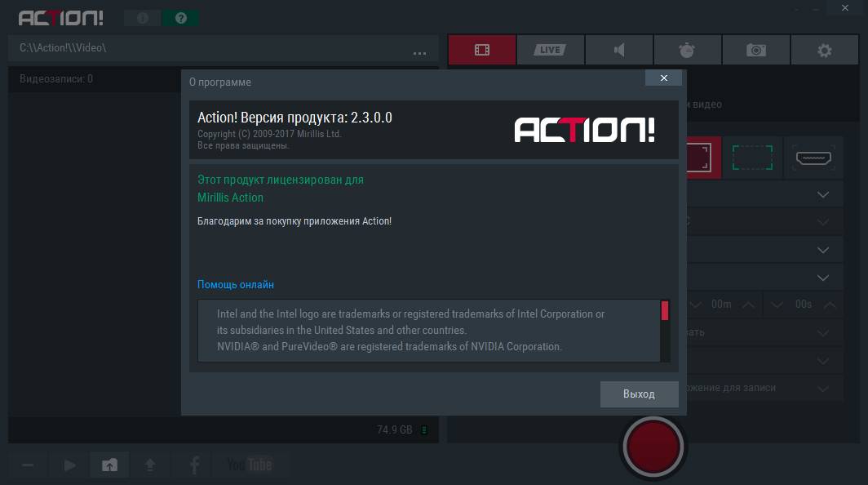This screenshot has height=485, width=868.
Task: Close the main Action! window
Action: (x=845, y=8)
